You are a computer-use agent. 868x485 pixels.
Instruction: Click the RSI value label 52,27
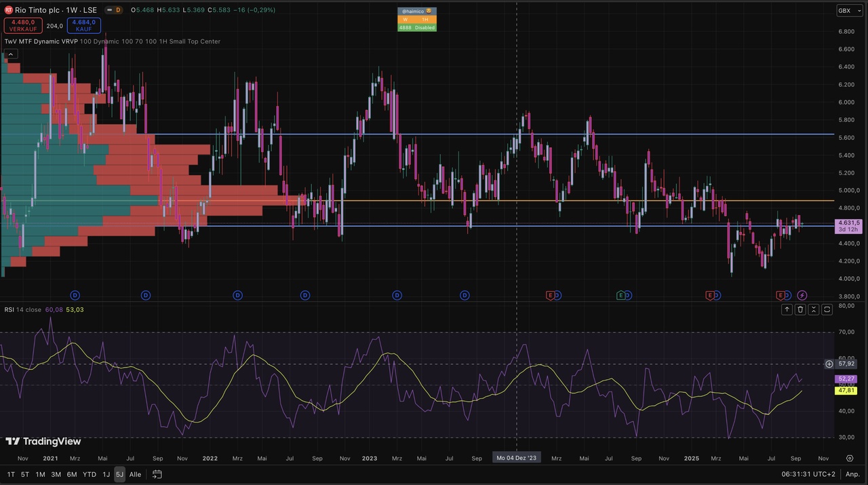pyautogui.click(x=847, y=379)
